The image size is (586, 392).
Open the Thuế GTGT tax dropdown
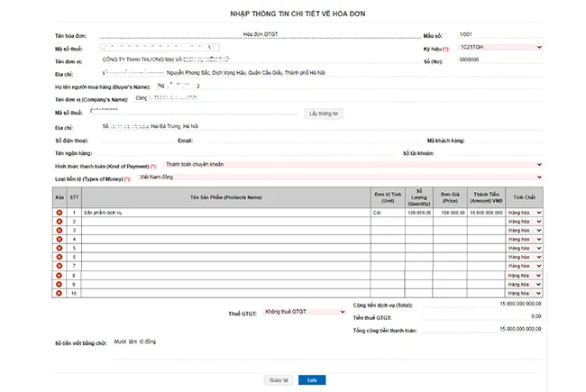click(305, 312)
